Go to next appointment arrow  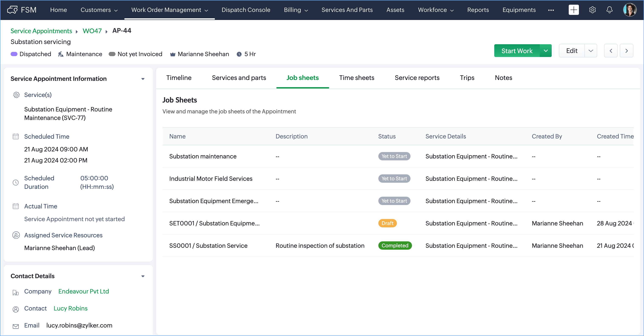coord(626,51)
